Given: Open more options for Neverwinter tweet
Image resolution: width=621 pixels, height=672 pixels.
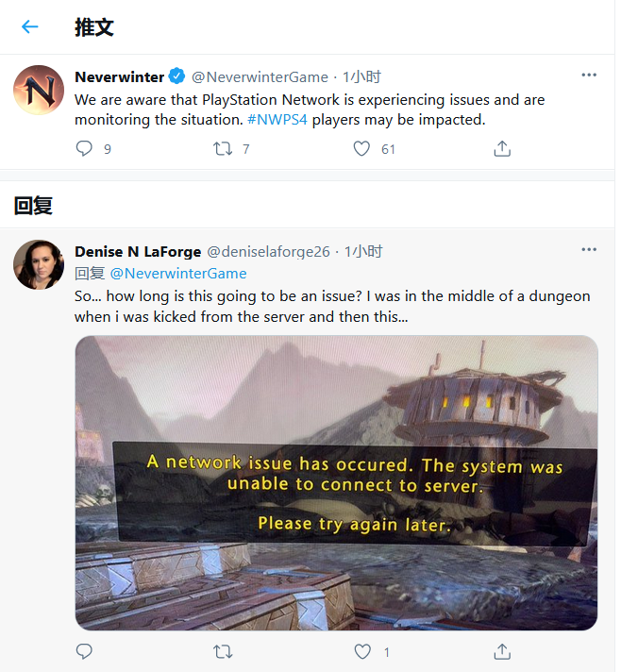Looking at the screenshot, I should pos(589,76).
